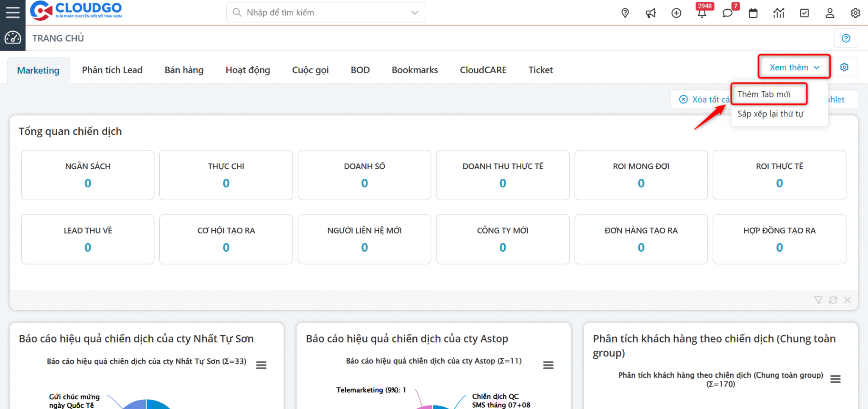Screen dimensions: 868x409
Task: Switch to the Marketing tab
Action: pyautogui.click(x=38, y=70)
